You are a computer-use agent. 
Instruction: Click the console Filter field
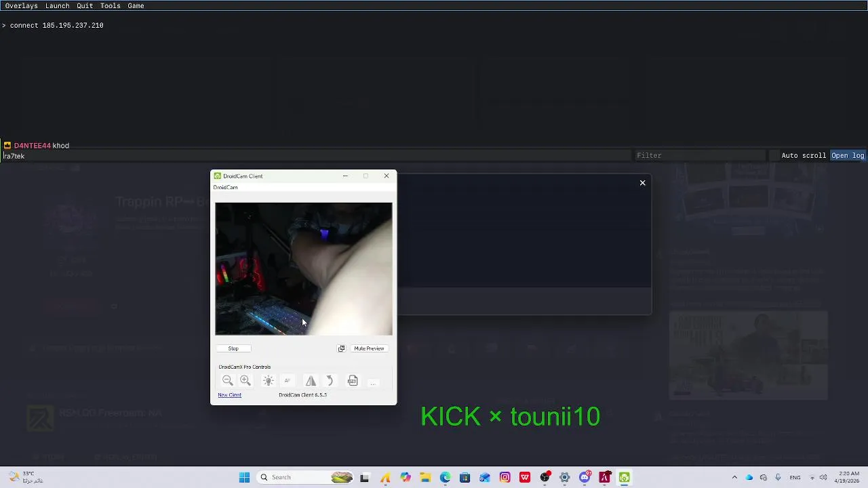pos(701,156)
